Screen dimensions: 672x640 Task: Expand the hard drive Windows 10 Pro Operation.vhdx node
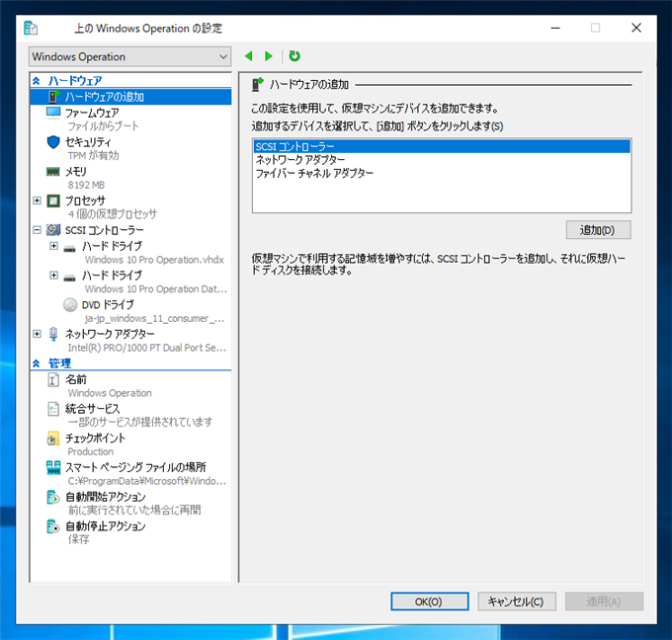click(x=53, y=246)
